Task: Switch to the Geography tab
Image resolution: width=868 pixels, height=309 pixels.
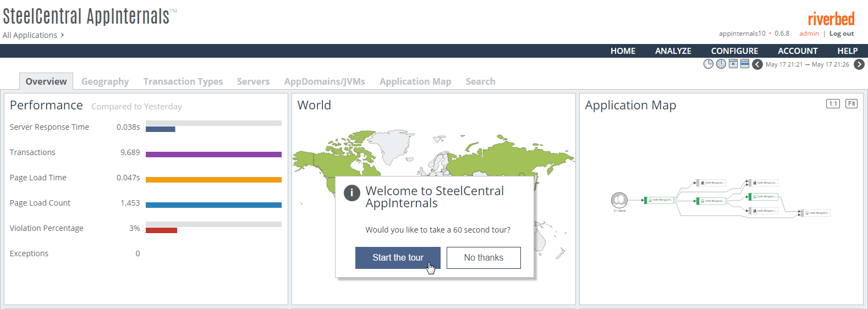Action: (x=105, y=81)
